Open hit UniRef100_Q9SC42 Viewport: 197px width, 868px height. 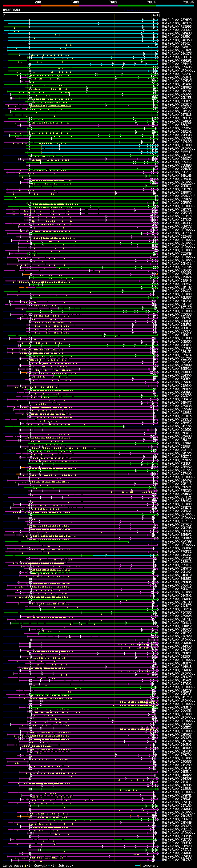[176, 30]
